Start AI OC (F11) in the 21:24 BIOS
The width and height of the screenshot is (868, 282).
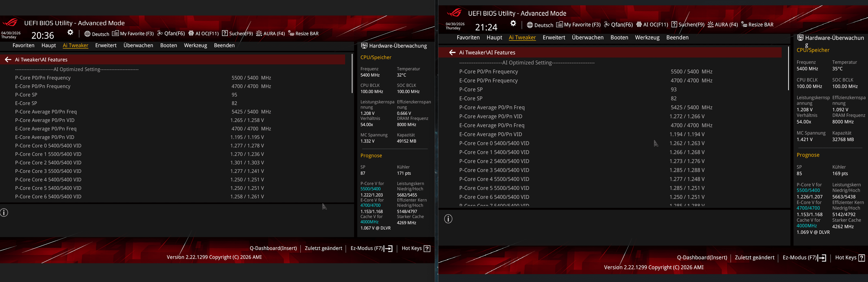click(x=652, y=25)
